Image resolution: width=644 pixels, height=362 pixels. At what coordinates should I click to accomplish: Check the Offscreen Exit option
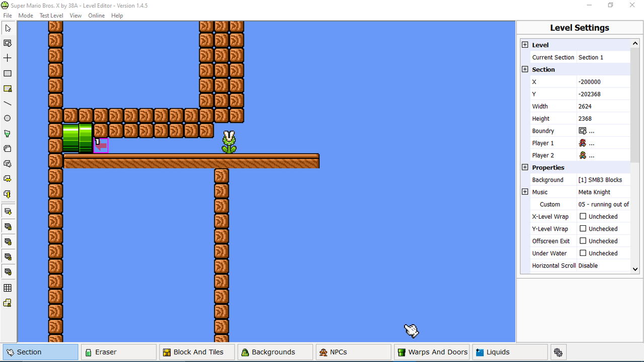tap(583, 241)
